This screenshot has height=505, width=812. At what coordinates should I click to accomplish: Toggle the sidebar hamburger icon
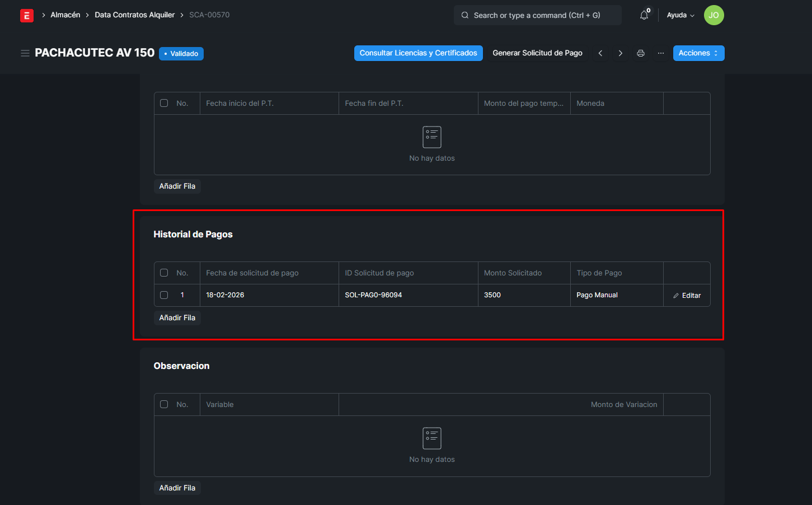pyautogui.click(x=25, y=53)
